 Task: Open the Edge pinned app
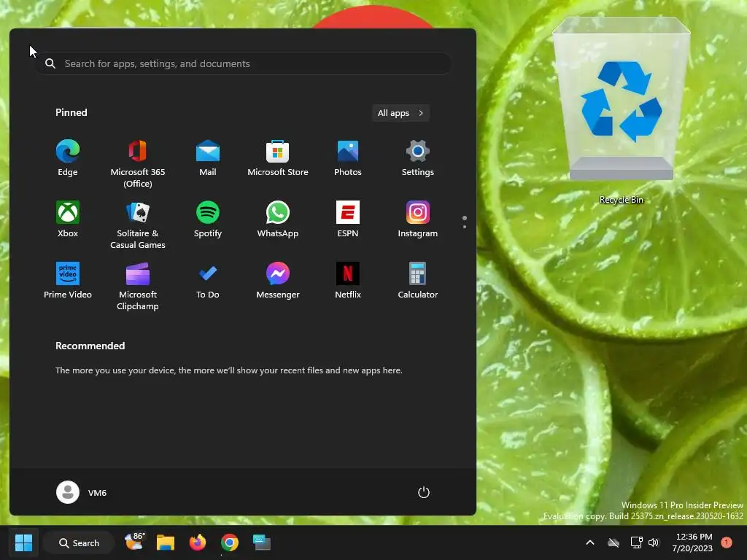tap(68, 158)
